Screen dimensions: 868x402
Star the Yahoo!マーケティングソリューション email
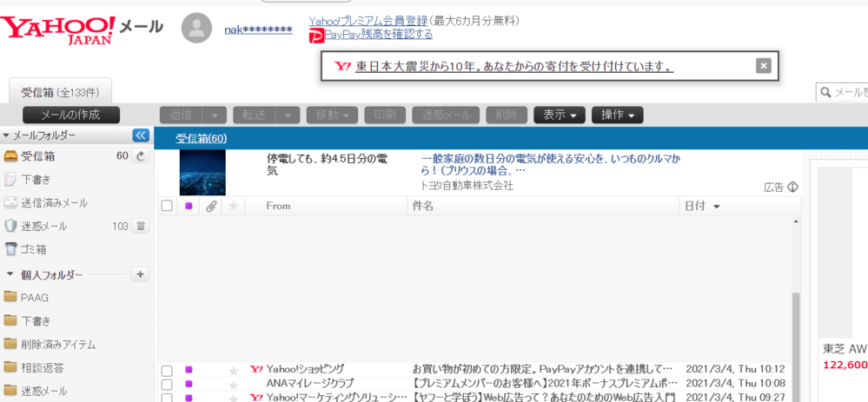[234, 398]
